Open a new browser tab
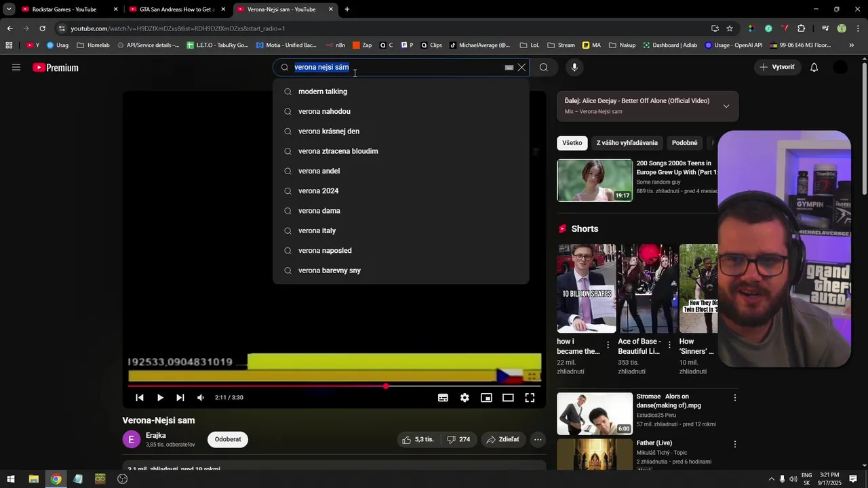This screenshot has height=488, width=868. tap(347, 9)
